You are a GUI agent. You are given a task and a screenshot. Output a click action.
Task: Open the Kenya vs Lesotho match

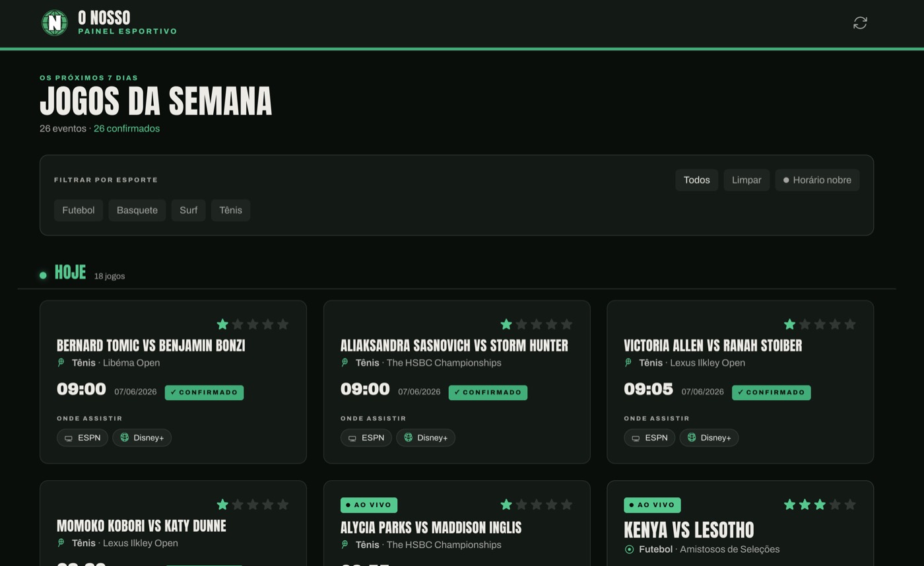pos(689,530)
